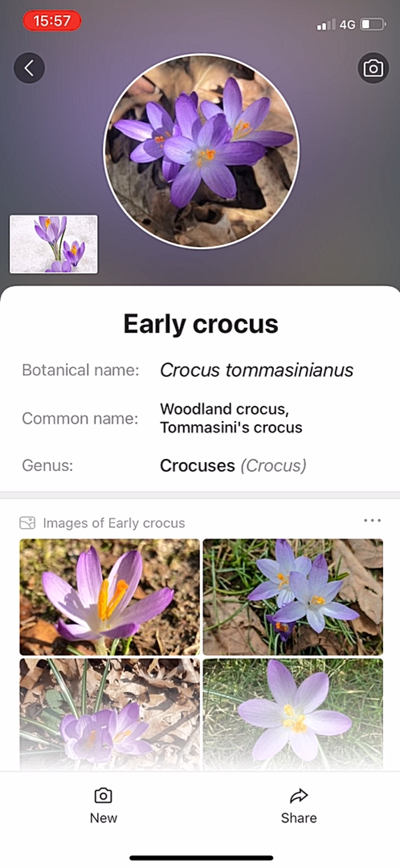Tap the Crocuses (Crocus) genus link
The width and height of the screenshot is (400, 868).
click(x=233, y=465)
